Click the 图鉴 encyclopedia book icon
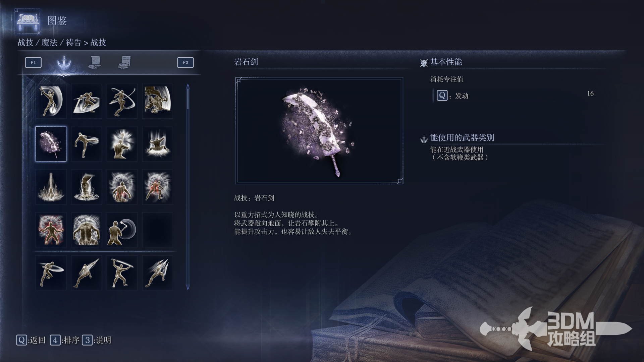The width and height of the screenshot is (644, 362). coord(28,21)
